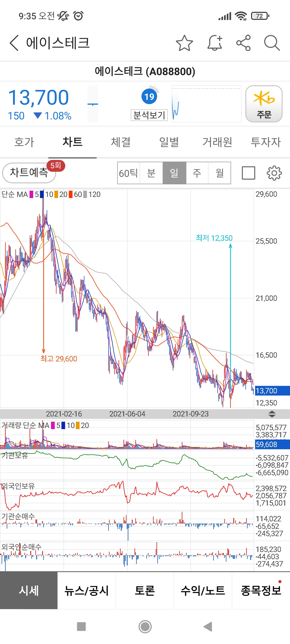
Task: Tap the MA 5 magenta swatch
Action: click(x=31, y=194)
